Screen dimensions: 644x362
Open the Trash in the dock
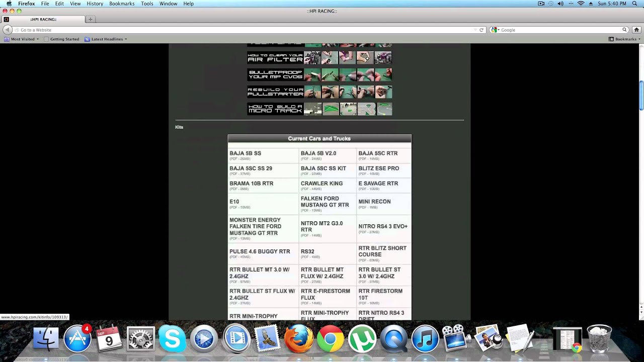(599, 338)
